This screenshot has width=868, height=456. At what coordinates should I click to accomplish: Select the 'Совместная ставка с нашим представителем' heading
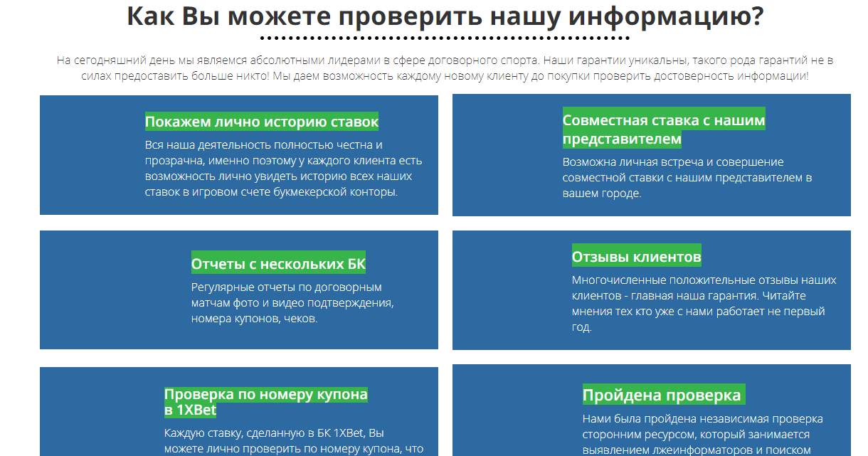coord(664,129)
